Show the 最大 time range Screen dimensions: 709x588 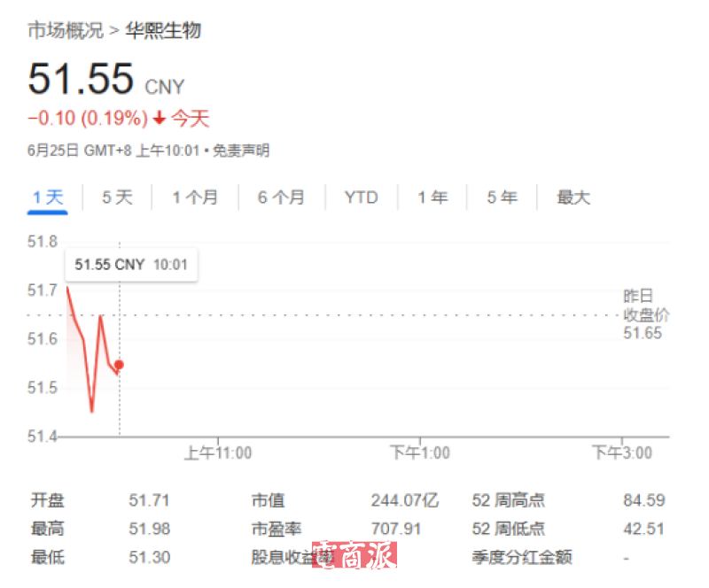[x=573, y=197]
